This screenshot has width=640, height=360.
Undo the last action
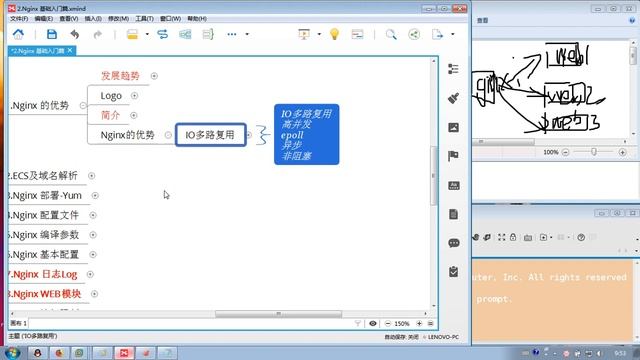click(75, 34)
